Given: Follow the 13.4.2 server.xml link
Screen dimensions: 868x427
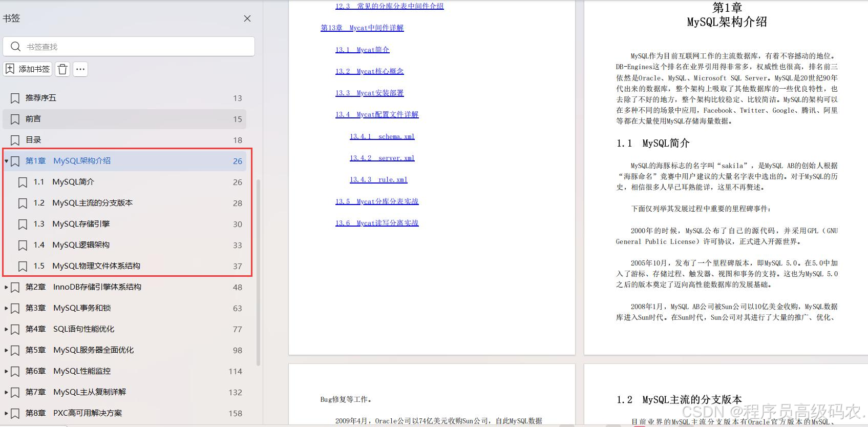Looking at the screenshot, I should 382,158.
